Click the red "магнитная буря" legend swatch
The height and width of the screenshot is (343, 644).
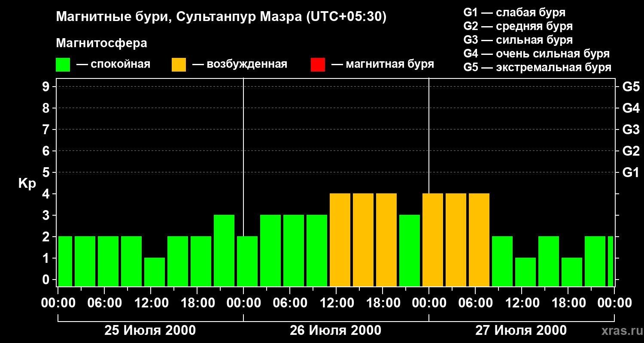(x=318, y=64)
